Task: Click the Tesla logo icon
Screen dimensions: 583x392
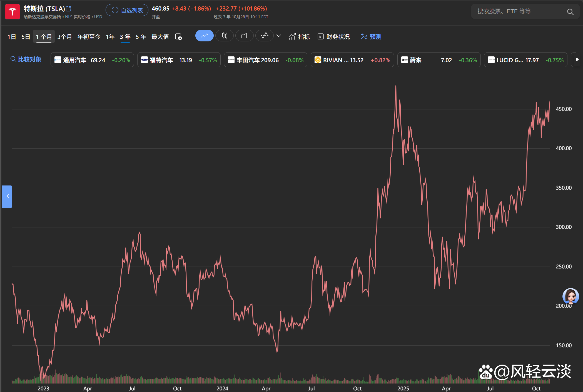Action: click(x=13, y=12)
